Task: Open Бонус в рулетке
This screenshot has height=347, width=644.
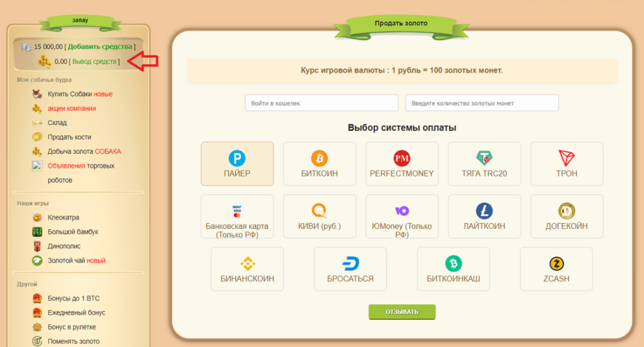Action: (72, 328)
